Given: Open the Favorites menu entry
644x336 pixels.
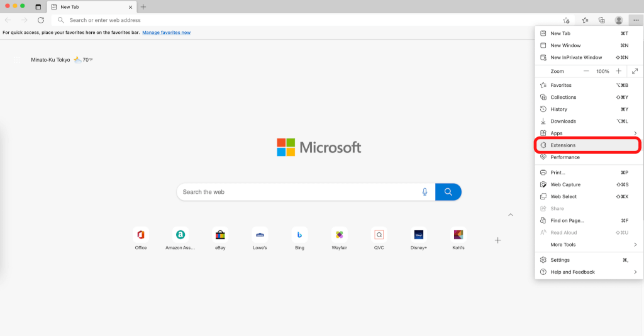Looking at the screenshot, I should pyautogui.click(x=589, y=85).
